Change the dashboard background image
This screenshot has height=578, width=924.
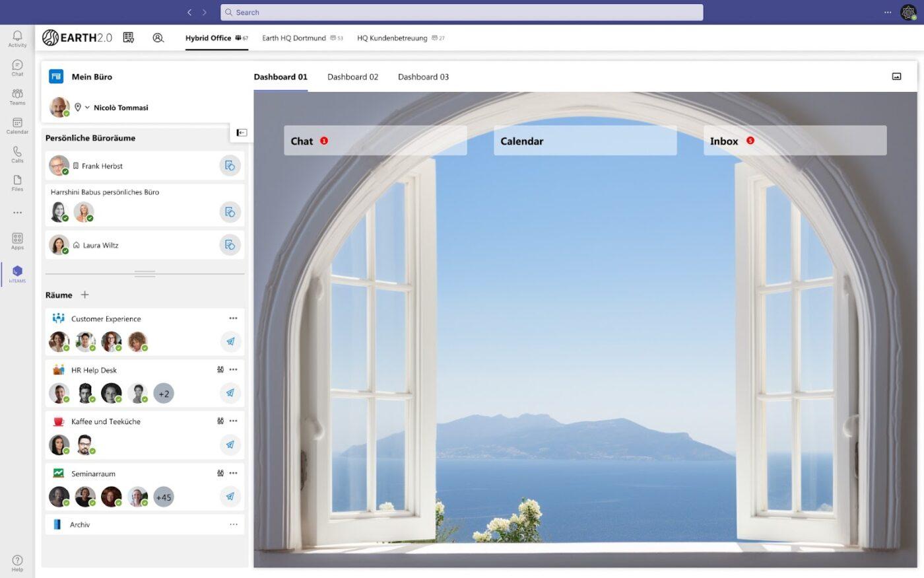pos(896,77)
